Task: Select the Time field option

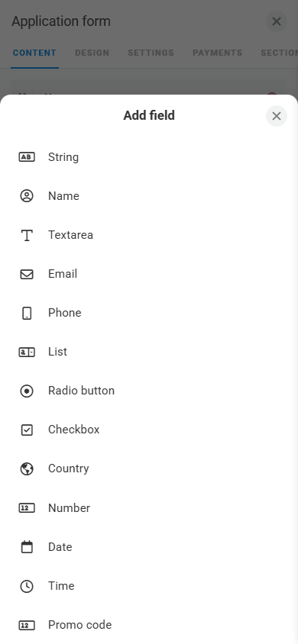Action: (x=149, y=586)
